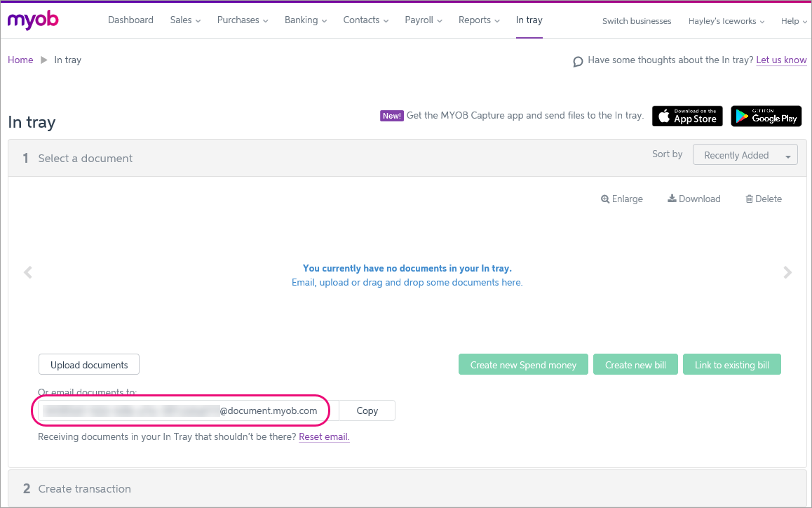This screenshot has height=508, width=812.
Task: Open the Help menu
Action: coord(793,21)
